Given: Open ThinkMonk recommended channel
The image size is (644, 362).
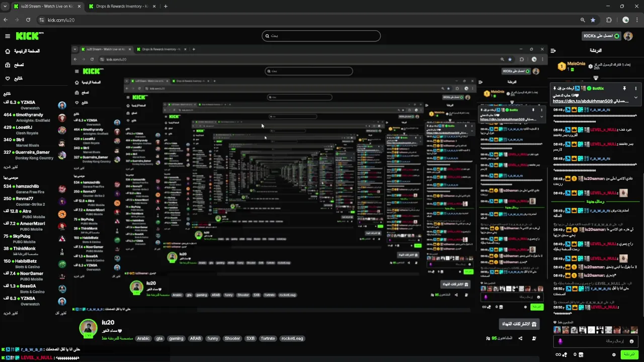Looking at the screenshot, I should pos(34,251).
